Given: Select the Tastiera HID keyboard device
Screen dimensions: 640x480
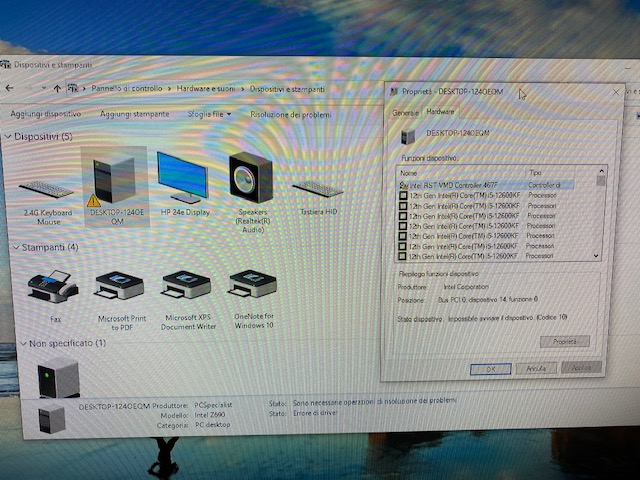Looking at the screenshot, I should coord(318,197).
